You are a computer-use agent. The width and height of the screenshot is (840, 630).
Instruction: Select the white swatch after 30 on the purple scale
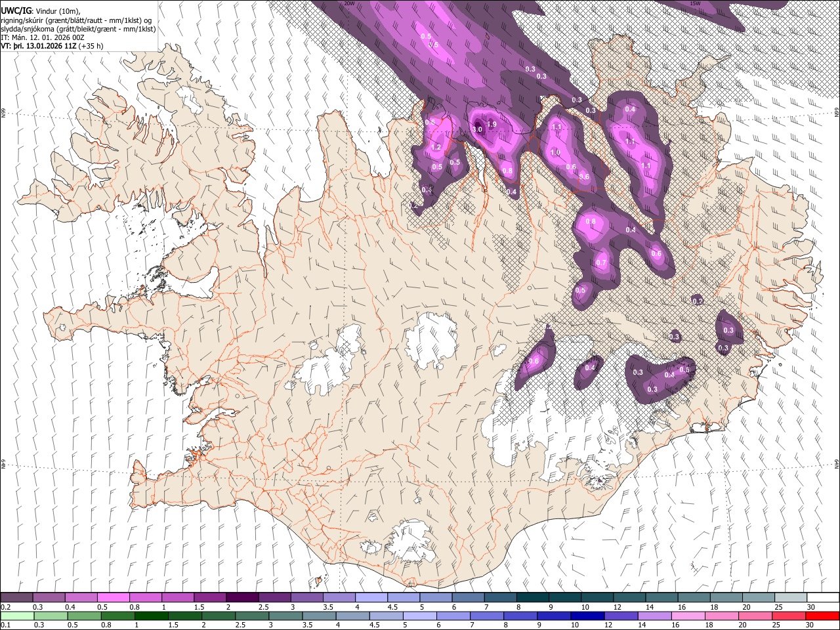[822, 598]
